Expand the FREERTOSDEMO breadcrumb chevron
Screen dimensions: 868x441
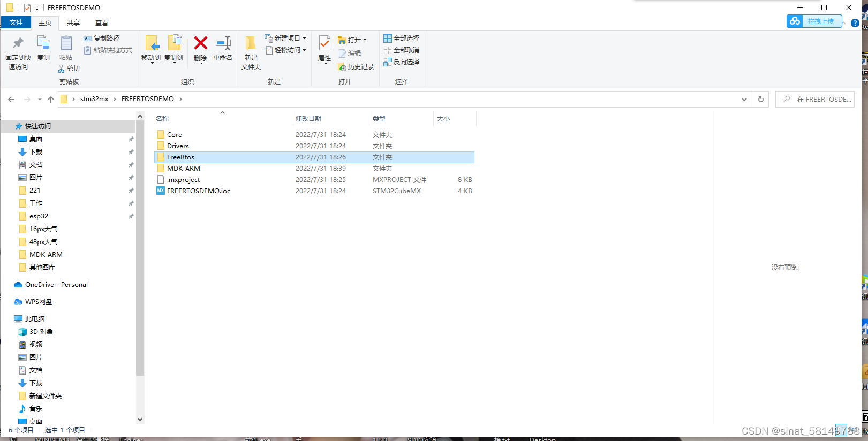pyautogui.click(x=180, y=99)
